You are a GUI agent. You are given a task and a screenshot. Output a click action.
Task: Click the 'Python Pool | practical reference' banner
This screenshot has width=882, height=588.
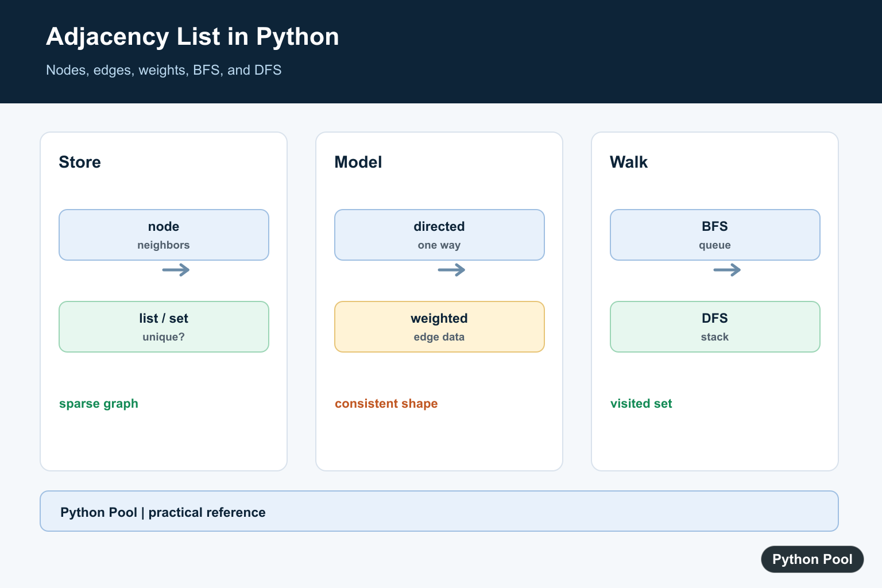click(439, 511)
